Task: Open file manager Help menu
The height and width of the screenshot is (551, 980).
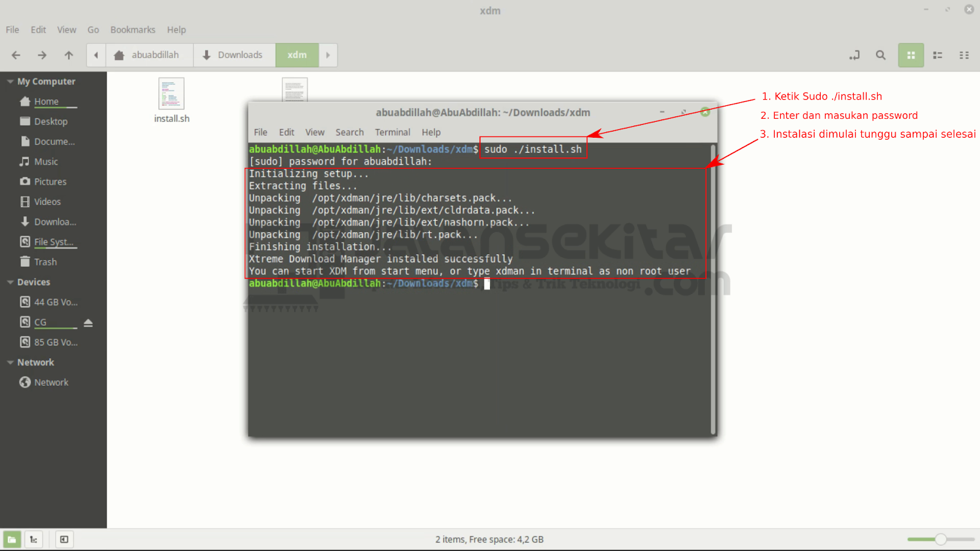Action: 176,29
